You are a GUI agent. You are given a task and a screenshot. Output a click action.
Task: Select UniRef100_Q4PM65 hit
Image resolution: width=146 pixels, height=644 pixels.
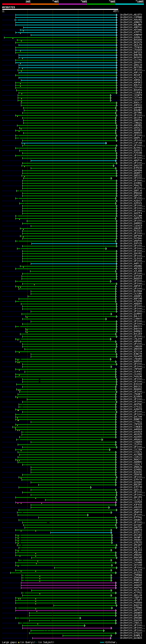(x=131, y=108)
